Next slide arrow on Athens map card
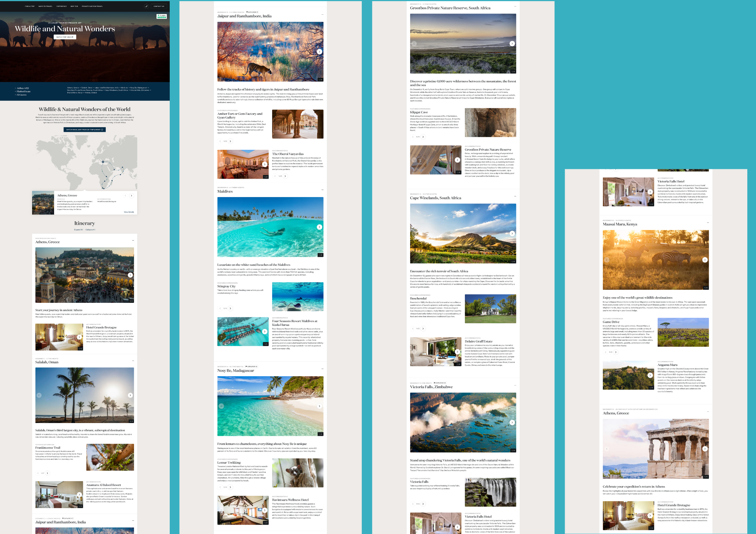This screenshot has width=756, height=534. pos(132,196)
